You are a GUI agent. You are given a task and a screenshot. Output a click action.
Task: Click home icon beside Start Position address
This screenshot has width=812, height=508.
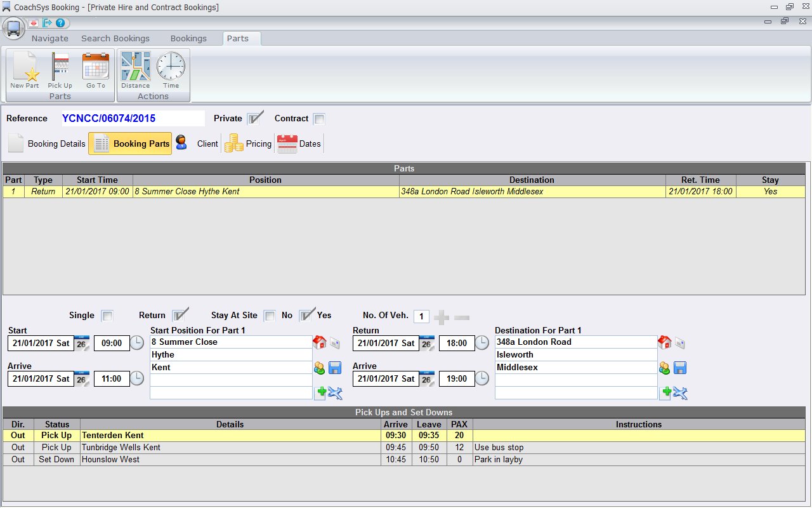(320, 342)
